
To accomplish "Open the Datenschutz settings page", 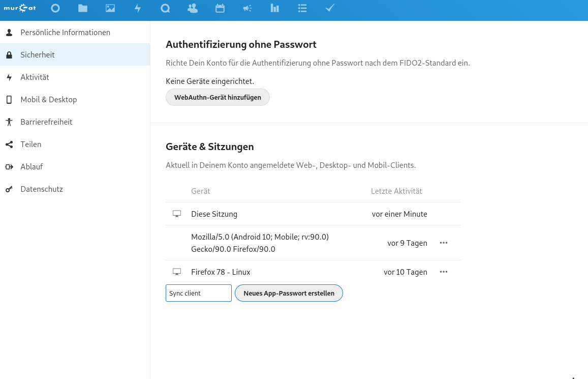I will (42, 189).
